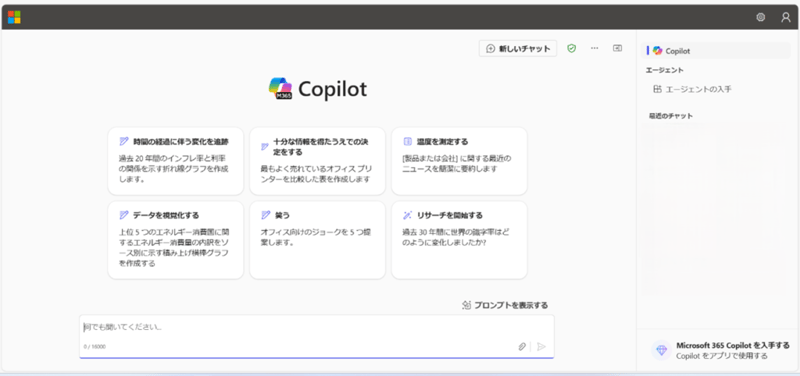Image resolution: width=800 pixels, height=376 pixels.
Task: Focus the 何でも聞いてください message input
Action: point(316,328)
